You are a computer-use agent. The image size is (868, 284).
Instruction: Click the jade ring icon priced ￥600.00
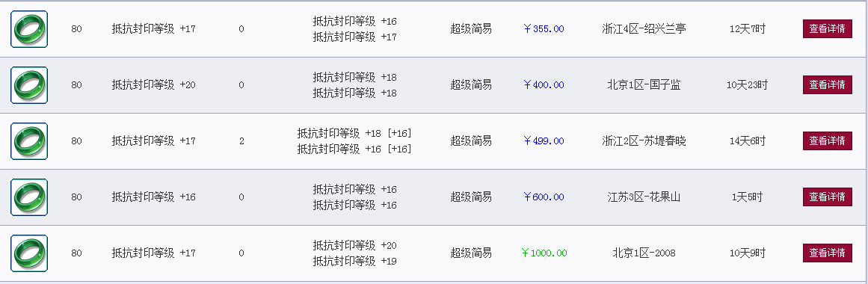29,197
